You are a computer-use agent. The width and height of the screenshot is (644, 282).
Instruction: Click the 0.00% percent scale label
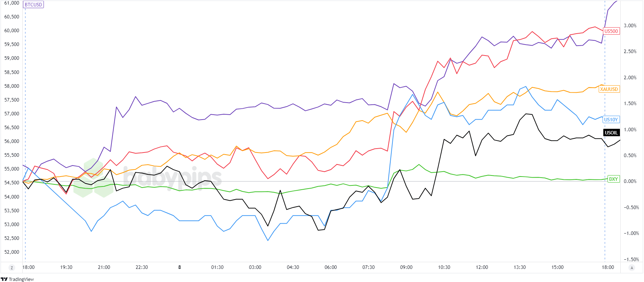click(630, 181)
